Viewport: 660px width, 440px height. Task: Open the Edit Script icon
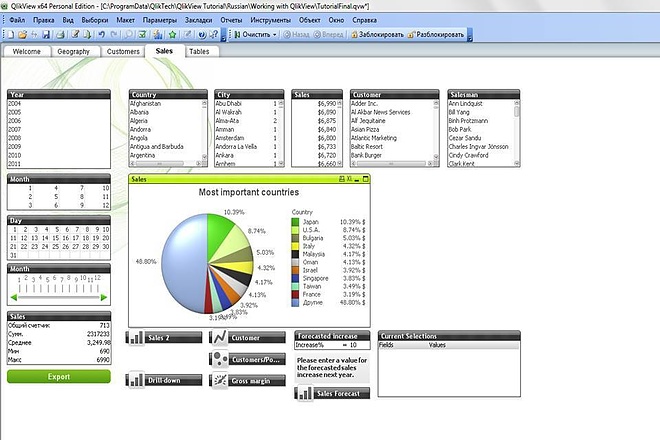point(75,35)
